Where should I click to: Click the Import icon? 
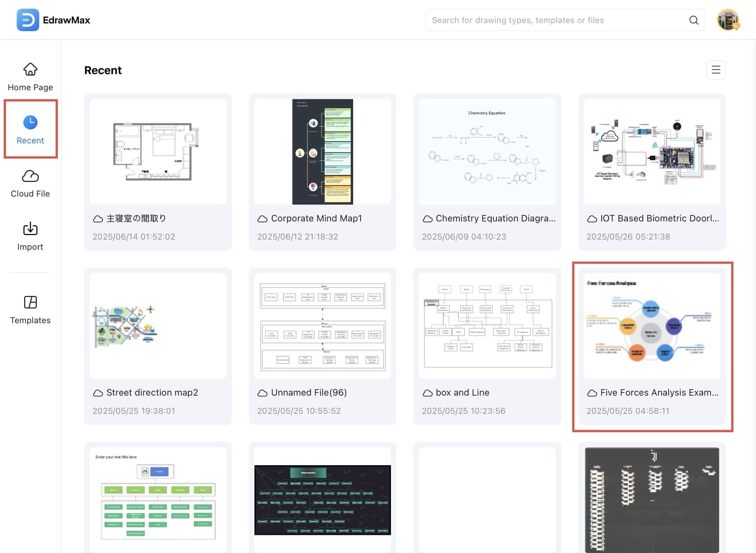pyautogui.click(x=30, y=229)
